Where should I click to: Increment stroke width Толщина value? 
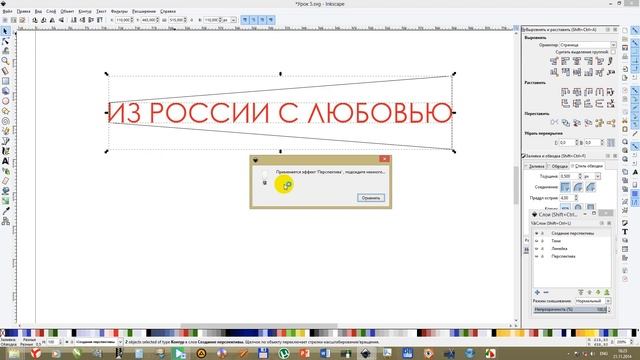(x=580, y=175)
